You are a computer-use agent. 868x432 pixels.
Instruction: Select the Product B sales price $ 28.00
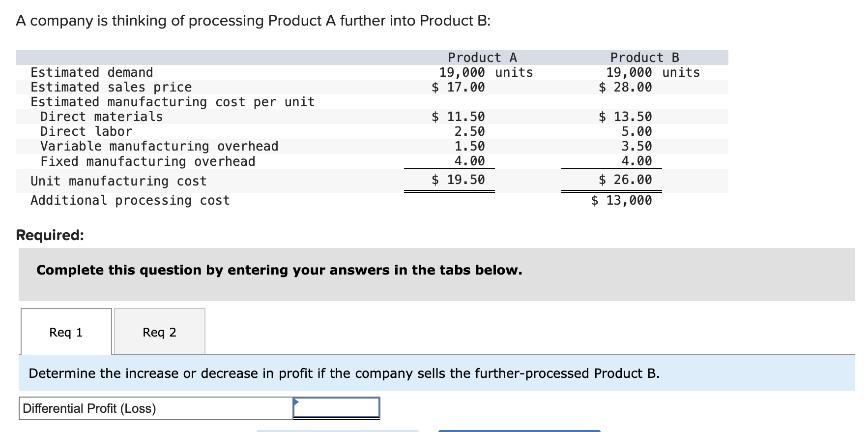(x=625, y=87)
